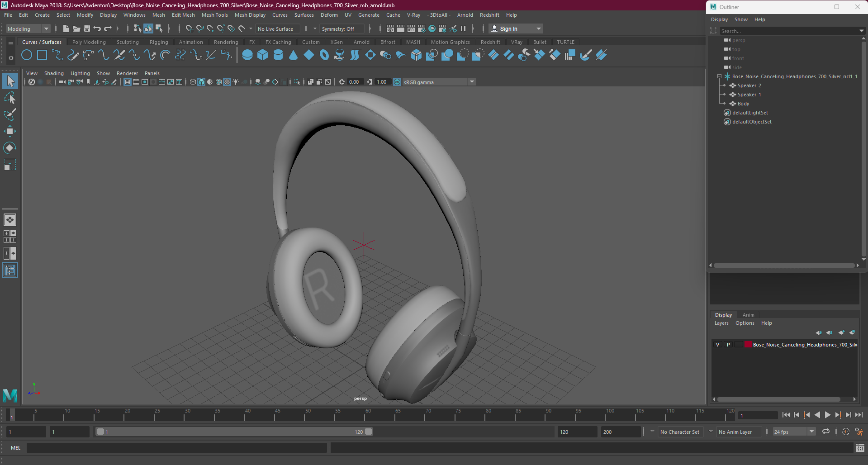Screen dimensions: 868x465
Task: Create a NURBS cone from shelf
Action: 294,55
